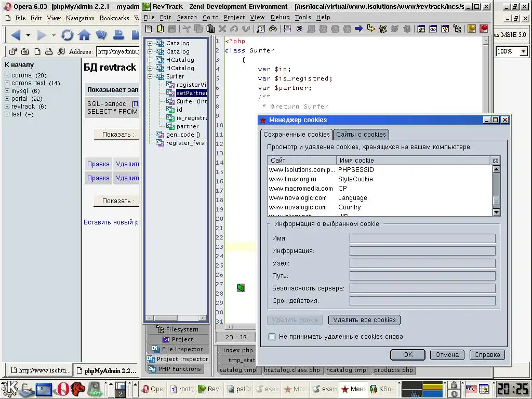Select www.macromedia.com cookie row

(x=301, y=189)
